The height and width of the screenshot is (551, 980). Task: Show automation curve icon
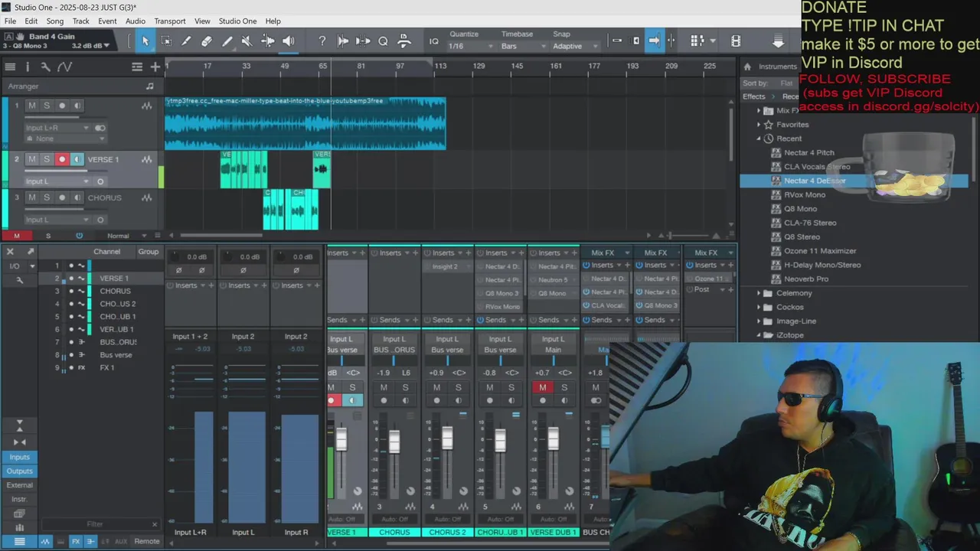point(64,67)
